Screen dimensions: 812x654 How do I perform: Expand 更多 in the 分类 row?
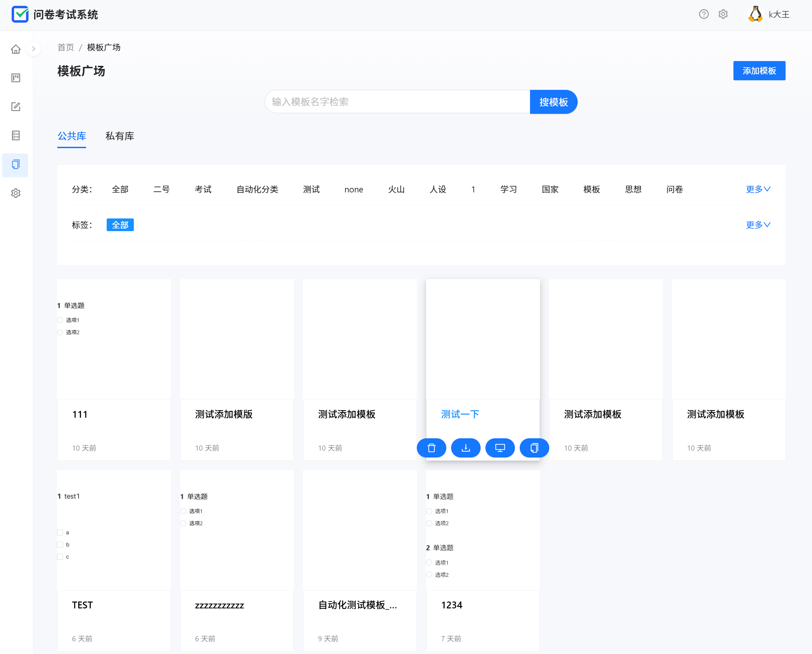758,189
